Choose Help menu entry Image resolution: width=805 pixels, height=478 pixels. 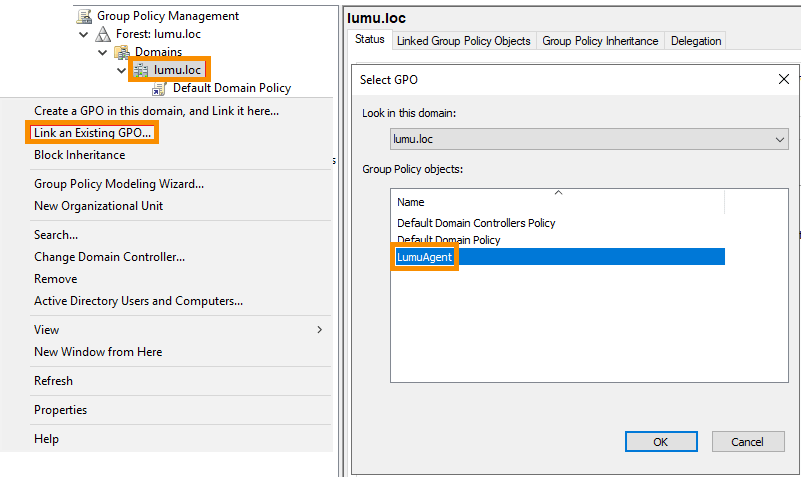click(x=46, y=439)
